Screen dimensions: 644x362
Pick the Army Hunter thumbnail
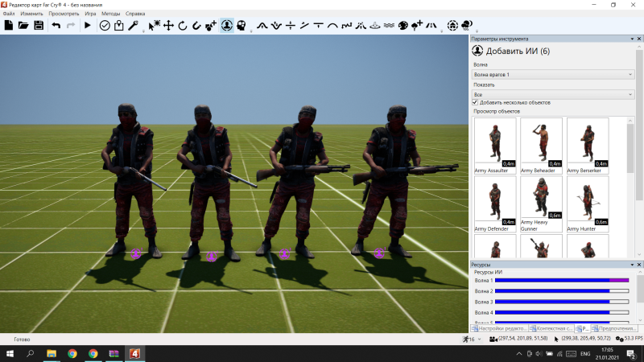point(588,204)
